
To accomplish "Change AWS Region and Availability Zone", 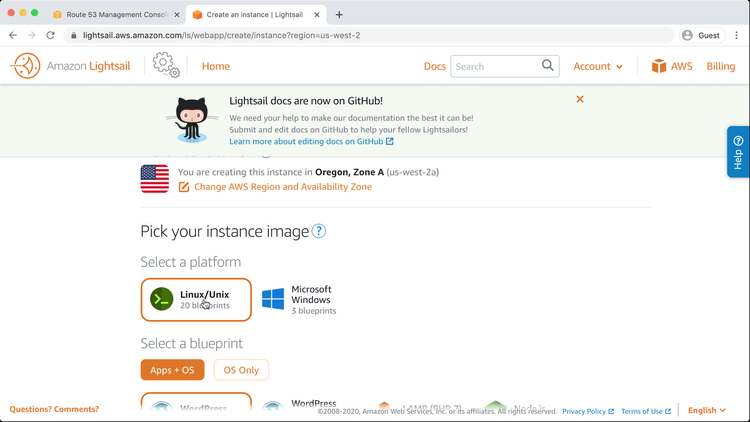I will (282, 187).
